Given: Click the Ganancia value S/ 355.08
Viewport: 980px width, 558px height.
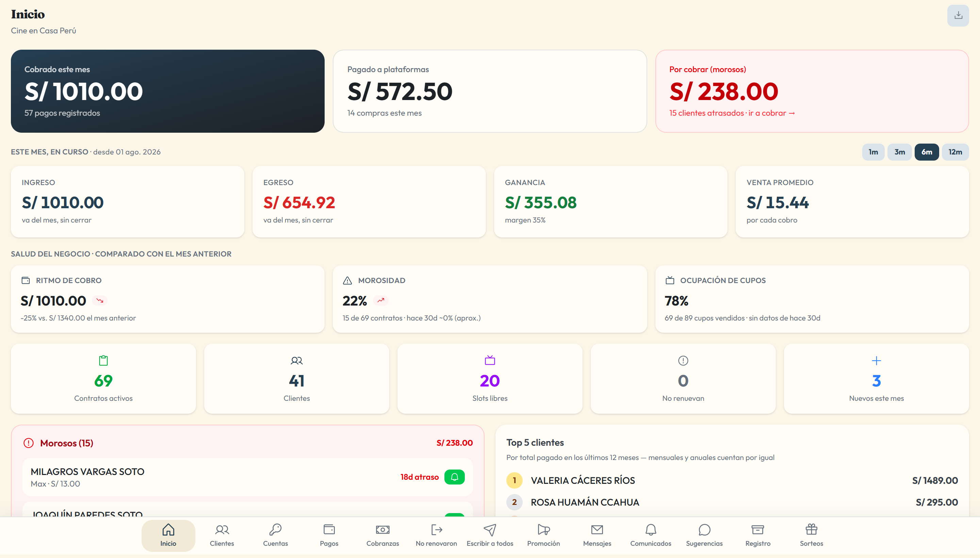Looking at the screenshot, I should point(541,202).
